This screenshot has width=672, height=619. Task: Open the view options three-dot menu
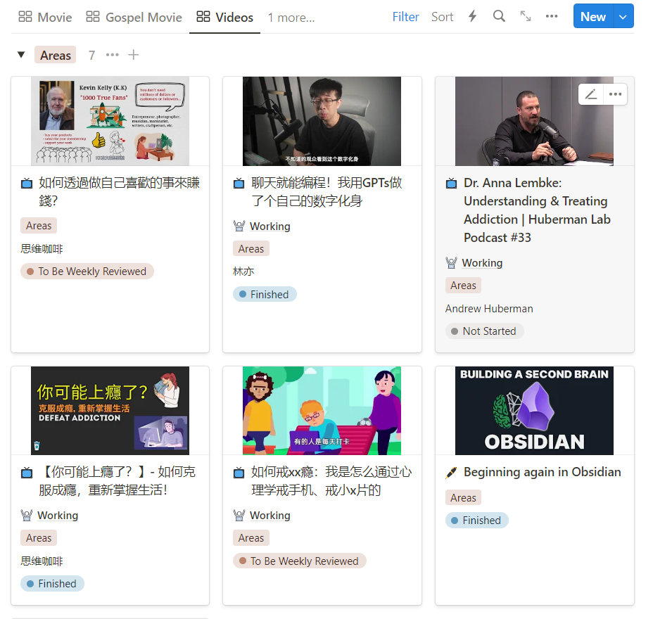(552, 16)
